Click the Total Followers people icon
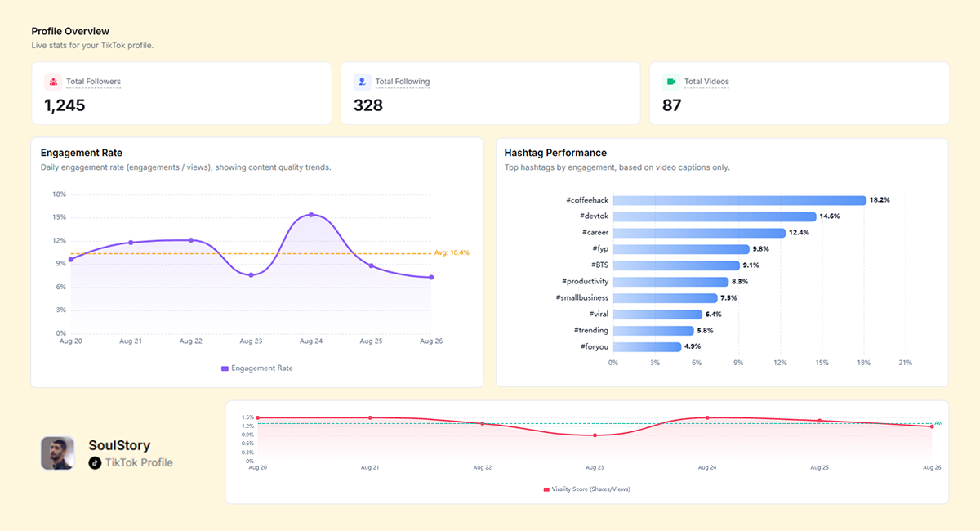Image resolution: width=980 pixels, height=531 pixels. [53, 82]
